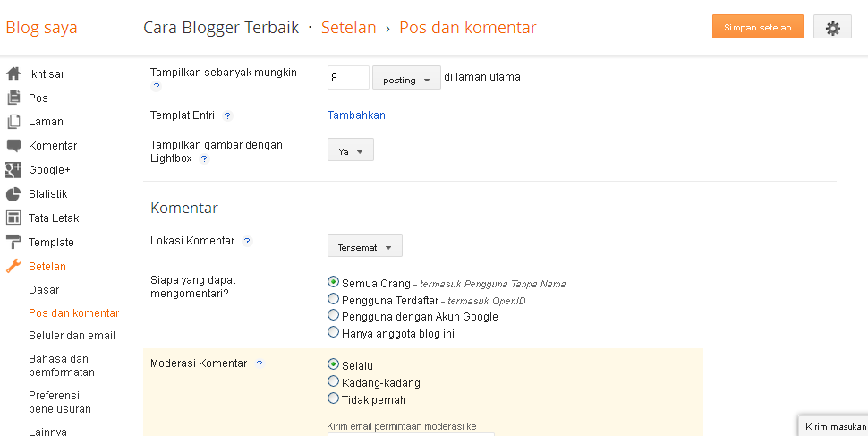The width and height of the screenshot is (868, 436).
Task: Set comment moderation to Selalu
Action: click(x=333, y=364)
